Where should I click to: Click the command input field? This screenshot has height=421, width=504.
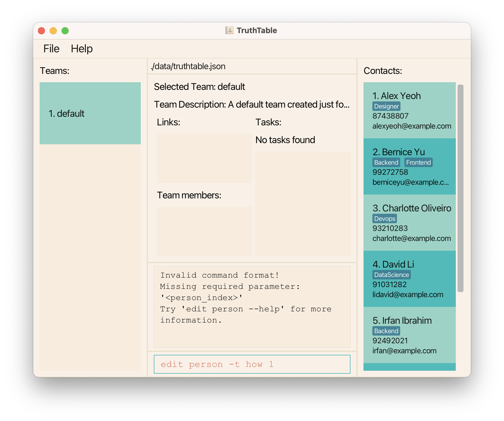[x=252, y=364]
